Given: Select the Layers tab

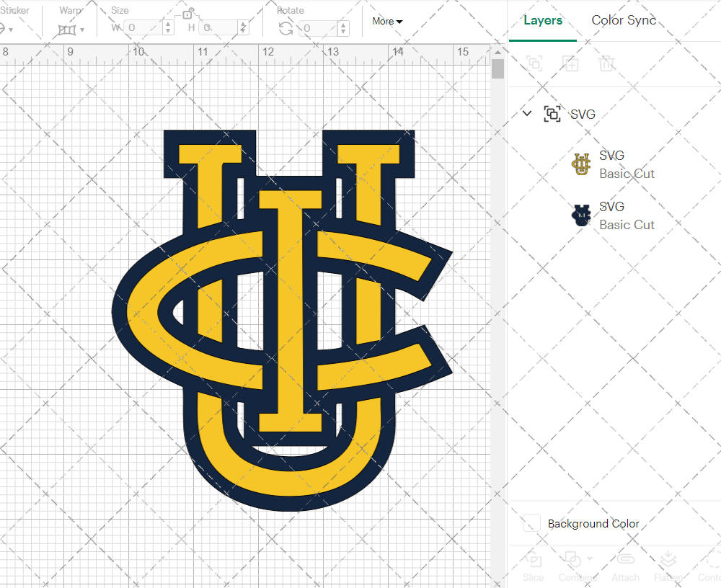Looking at the screenshot, I should point(542,20).
